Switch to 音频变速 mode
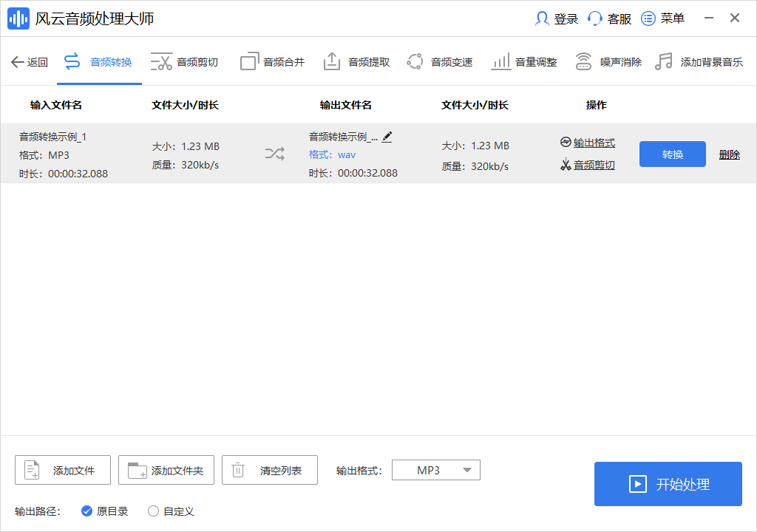Image resolution: width=757 pixels, height=532 pixels. (x=451, y=61)
